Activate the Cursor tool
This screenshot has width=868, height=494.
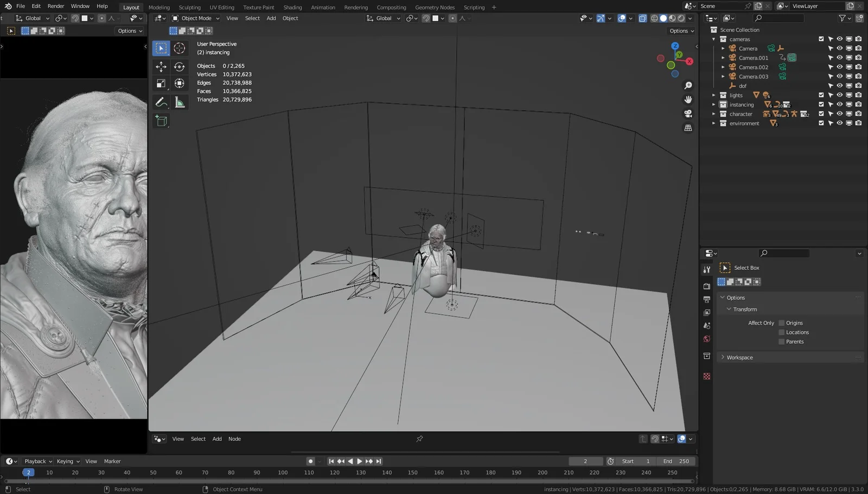pos(180,48)
